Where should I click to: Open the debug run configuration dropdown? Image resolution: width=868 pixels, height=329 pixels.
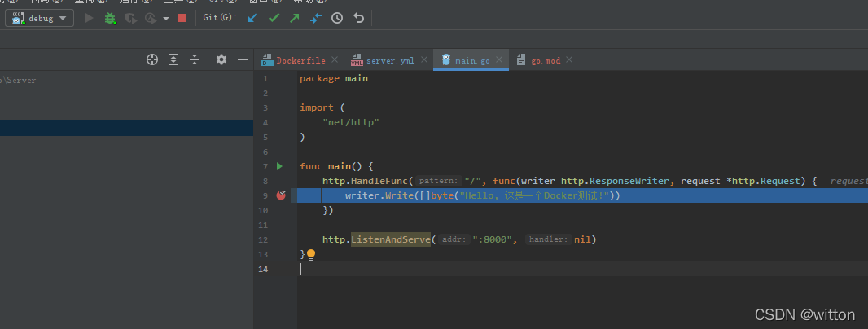39,18
